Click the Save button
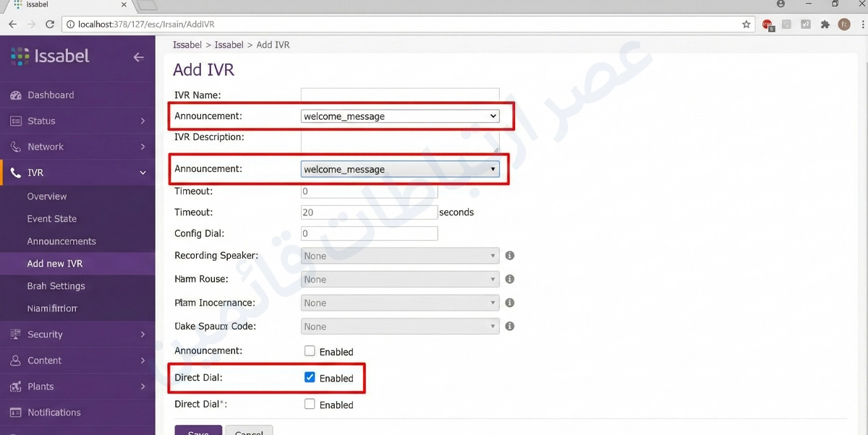Image resolution: width=868 pixels, height=435 pixels. pos(198,430)
